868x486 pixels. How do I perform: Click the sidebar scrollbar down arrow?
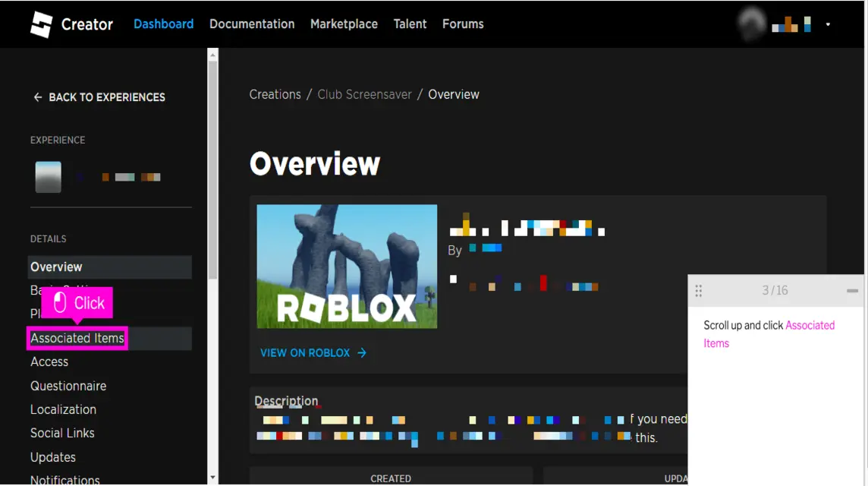pos(212,478)
